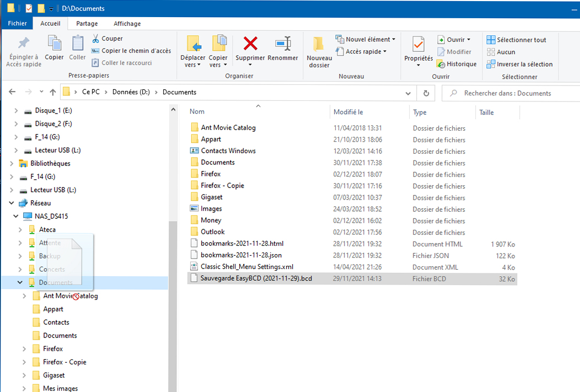Click the Couper scissors icon

tap(95, 39)
